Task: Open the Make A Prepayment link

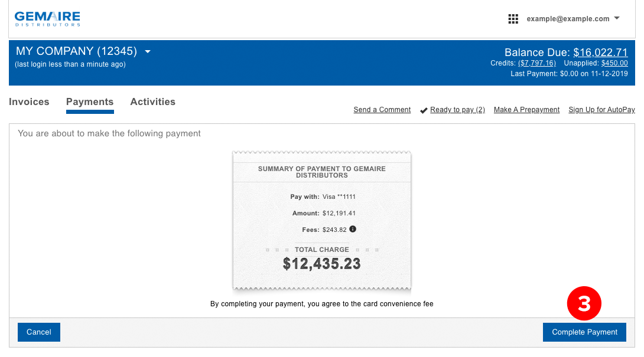Action: coord(526,110)
